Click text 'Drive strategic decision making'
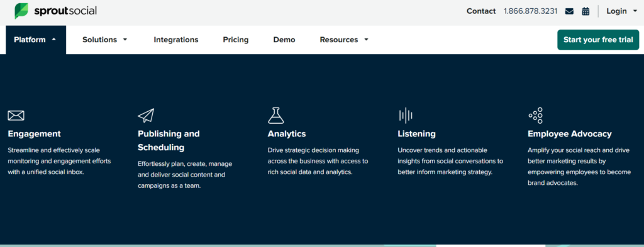 [x=313, y=150]
